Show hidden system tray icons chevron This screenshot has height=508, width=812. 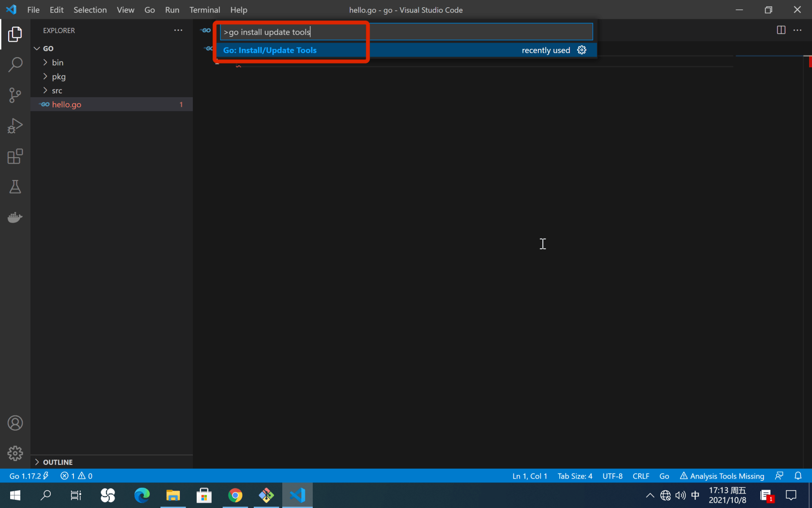[x=650, y=495]
